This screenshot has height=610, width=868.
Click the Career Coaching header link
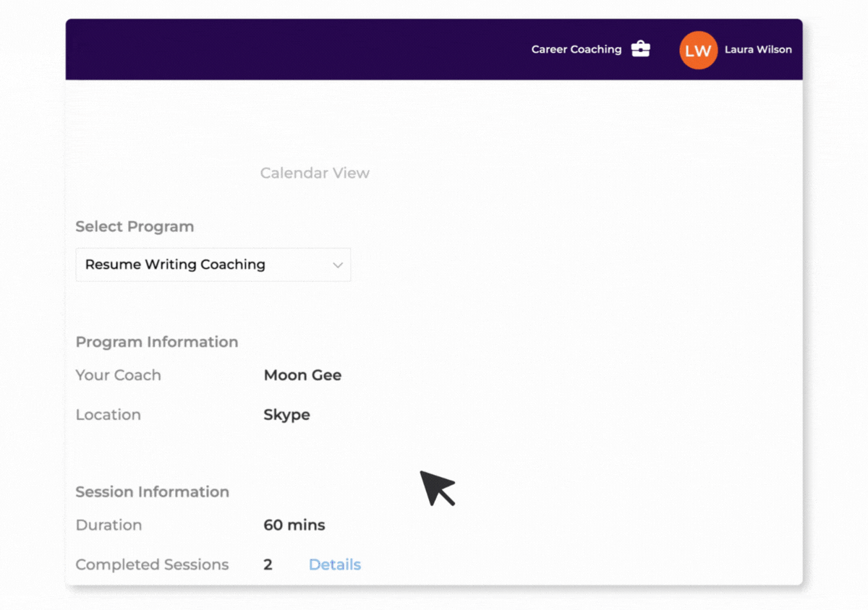click(x=576, y=49)
